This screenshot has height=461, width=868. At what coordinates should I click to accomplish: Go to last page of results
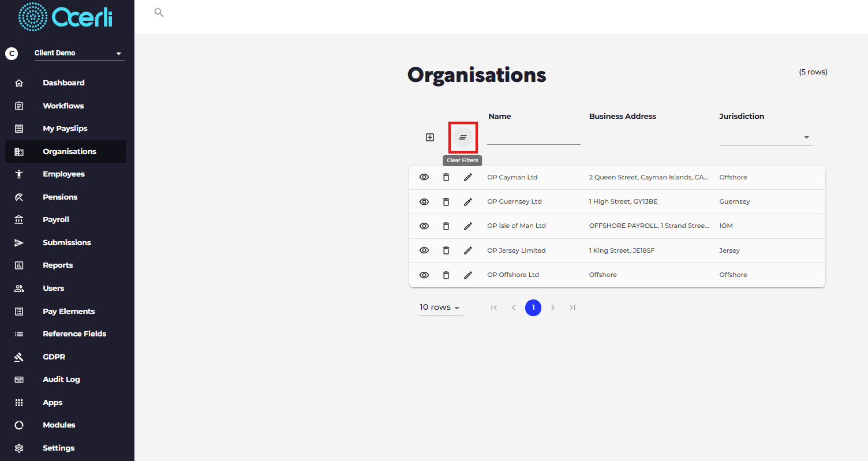(573, 308)
